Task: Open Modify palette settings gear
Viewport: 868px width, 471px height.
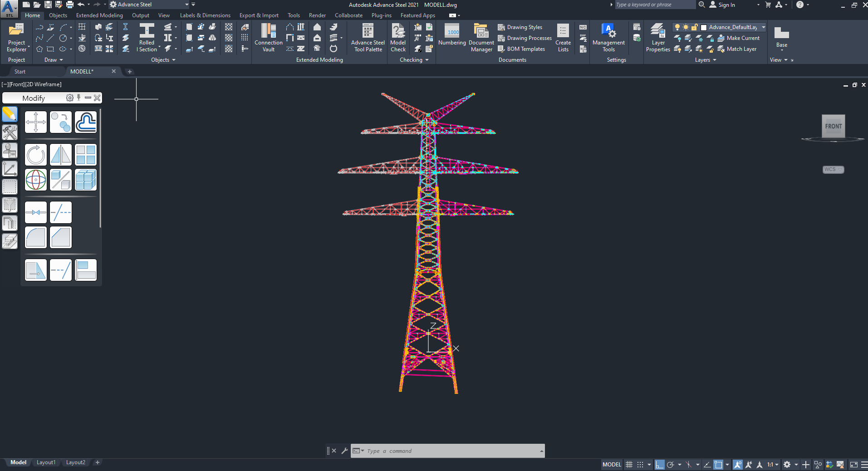Action: (70, 98)
